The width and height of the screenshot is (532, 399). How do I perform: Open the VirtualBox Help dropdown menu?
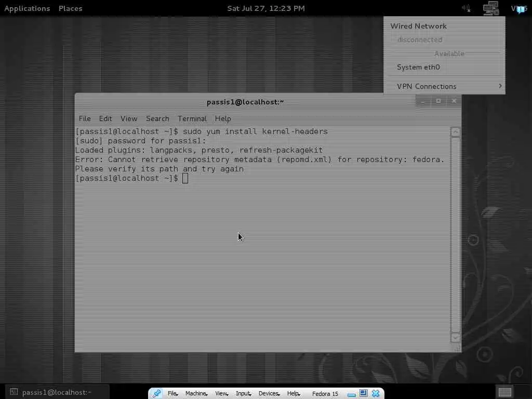click(x=294, y=393)
